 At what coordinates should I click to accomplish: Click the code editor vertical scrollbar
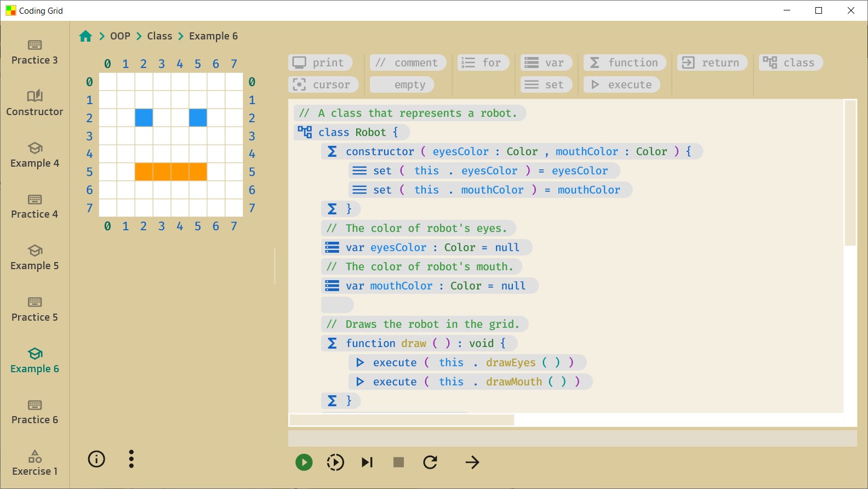pyautogui.click(x=850, y=173)
